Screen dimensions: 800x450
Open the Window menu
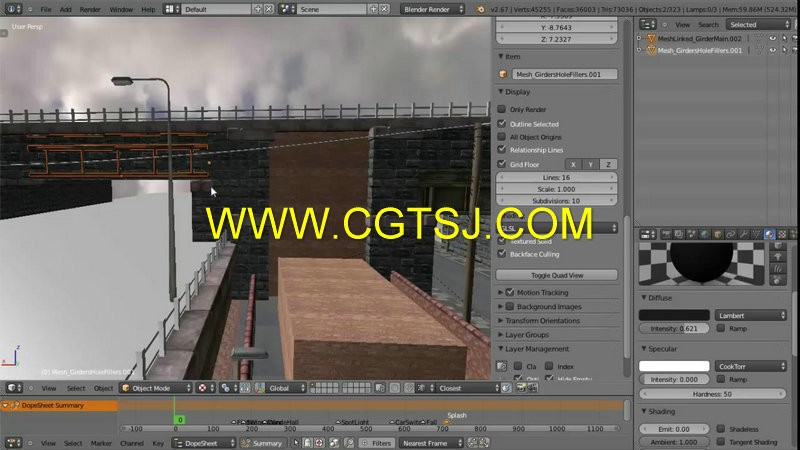[x=121, y=9]
